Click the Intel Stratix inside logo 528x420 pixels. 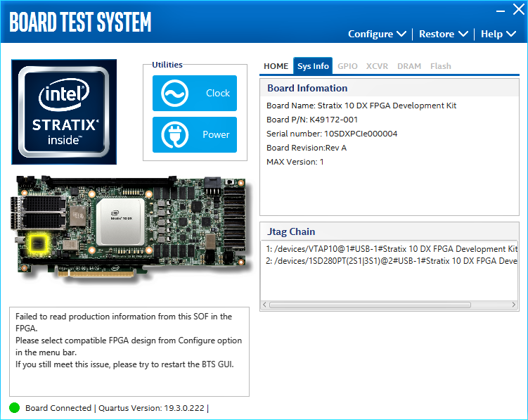tap(64, 112)
